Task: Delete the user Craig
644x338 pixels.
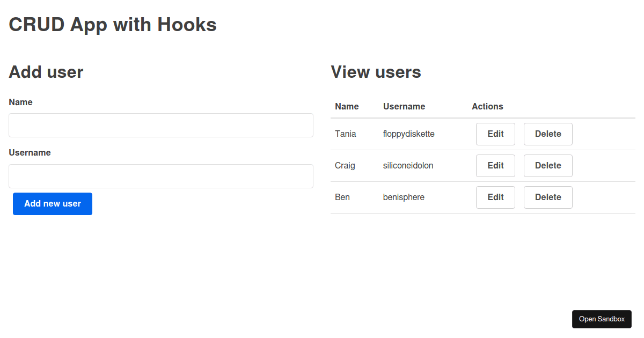Action: click(x=547, y=165)
